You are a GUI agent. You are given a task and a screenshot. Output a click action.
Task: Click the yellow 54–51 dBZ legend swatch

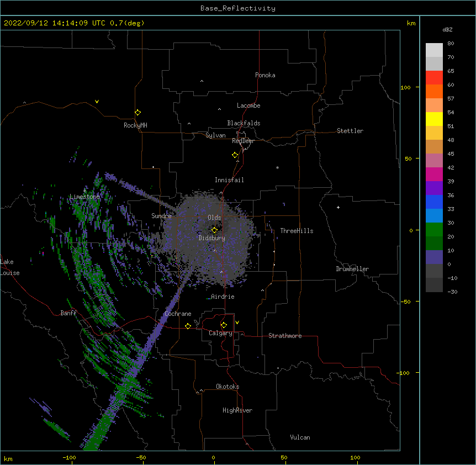click(434, 119)
